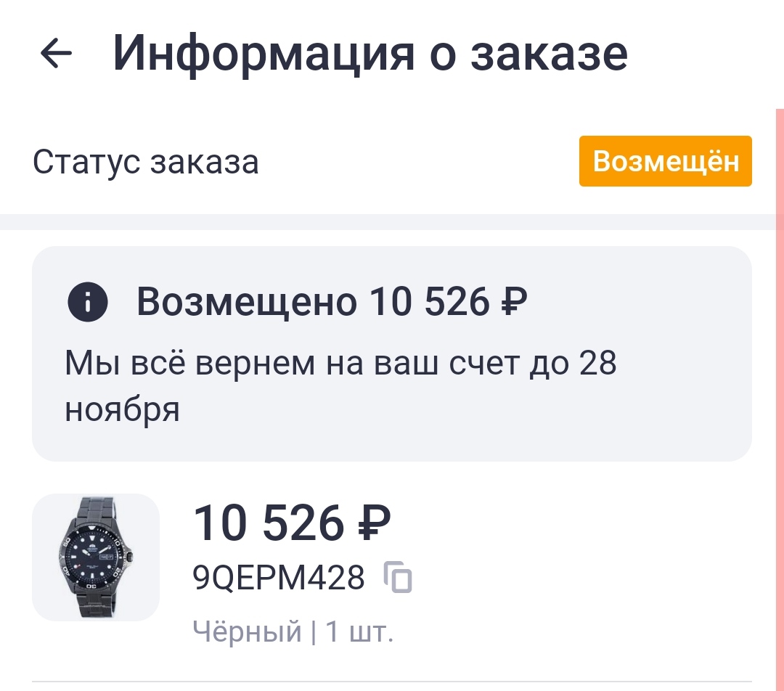The width and height of the screenshot is (784, 691).
Task: Tap the info icon in refund notice
Action: [x=87, y=303]
